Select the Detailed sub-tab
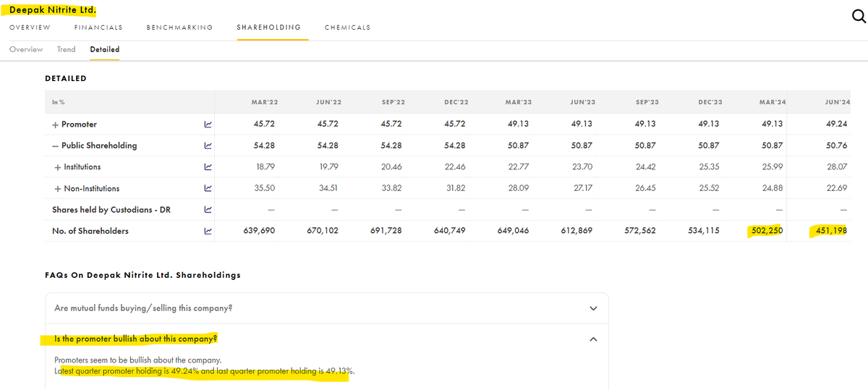 point(105,49)
